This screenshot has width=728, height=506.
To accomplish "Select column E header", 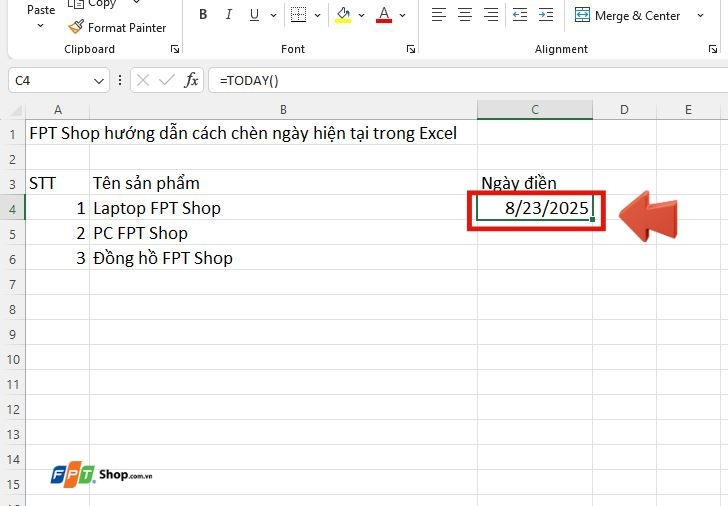I will click(x=689, y=110).
